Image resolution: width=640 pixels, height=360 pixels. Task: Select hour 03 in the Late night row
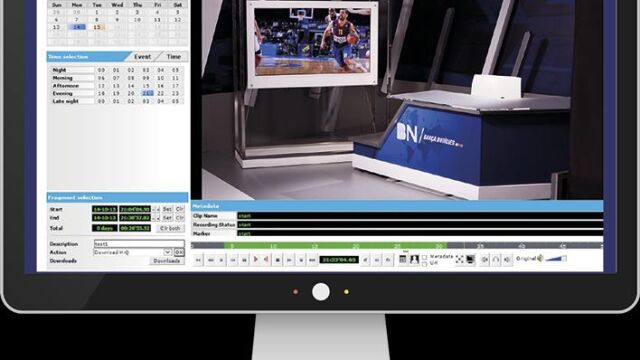[146, 101]
